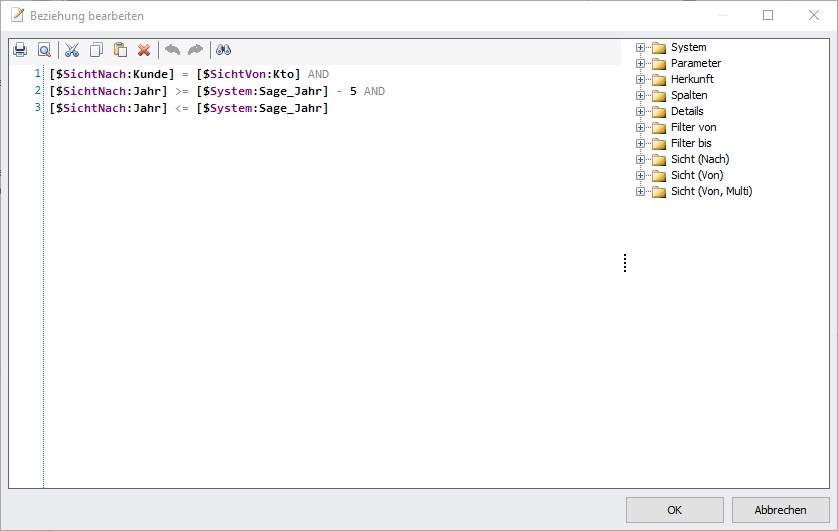The width and height of the screenshot is (838, 531).
Task: Expand the Filter von tree node
Action: (x=640, y=128)
